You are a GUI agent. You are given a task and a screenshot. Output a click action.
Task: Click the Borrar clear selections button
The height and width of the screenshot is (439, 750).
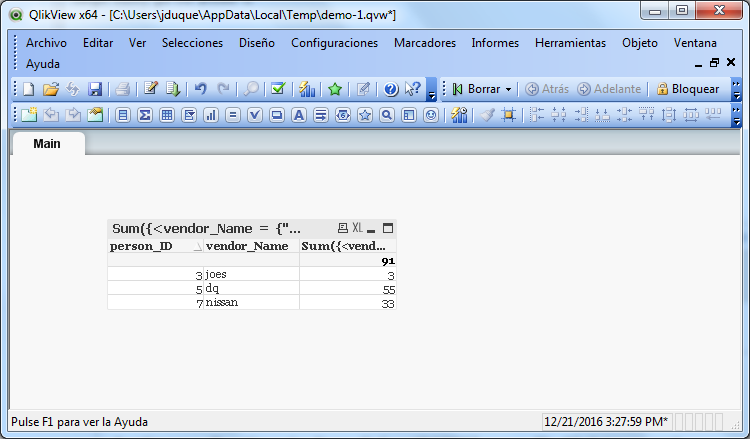coord(476,89)
